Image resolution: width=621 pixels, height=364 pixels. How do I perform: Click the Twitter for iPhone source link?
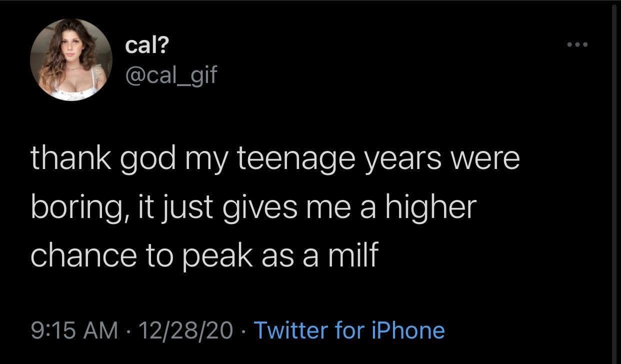tap(349, 330)
